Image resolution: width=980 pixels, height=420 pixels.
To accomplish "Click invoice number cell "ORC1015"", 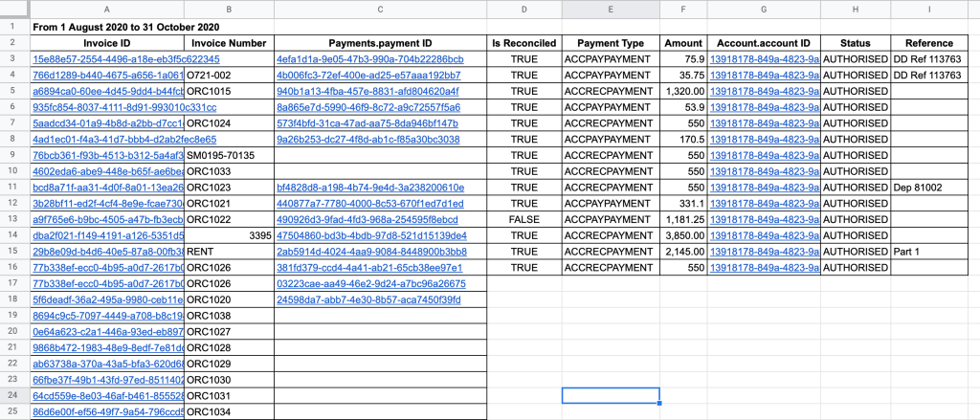I will point(230,91).
